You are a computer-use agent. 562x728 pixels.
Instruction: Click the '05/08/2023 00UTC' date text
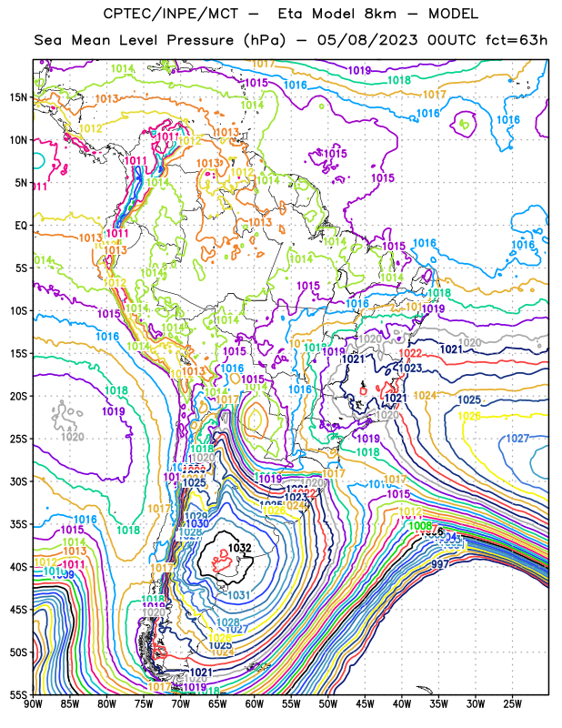[x=396, y=40]
